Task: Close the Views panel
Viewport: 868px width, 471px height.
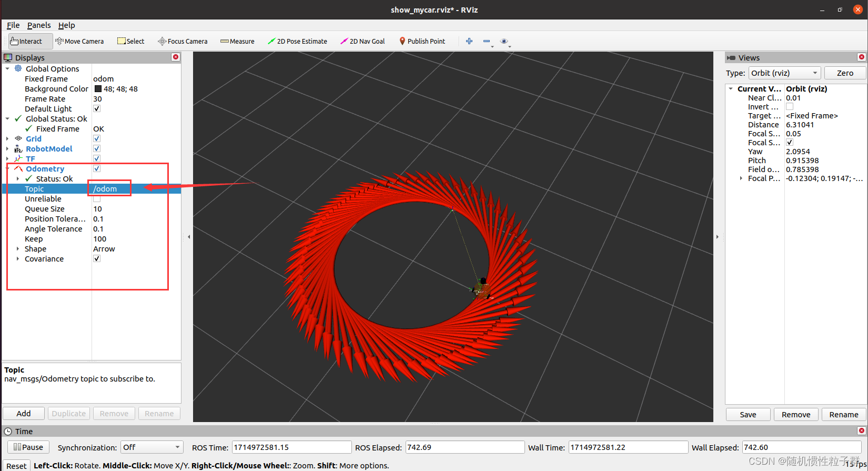Action: (861, 57)
